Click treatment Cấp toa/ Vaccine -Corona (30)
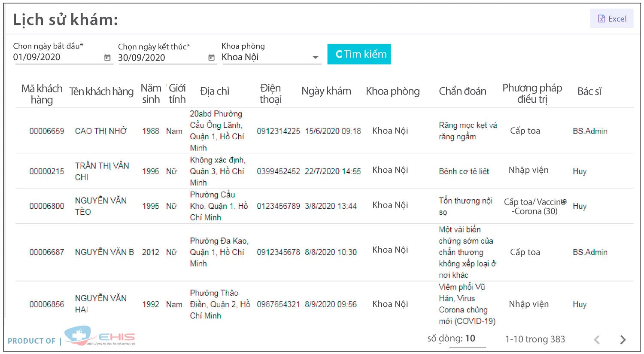Screen dimensions: 644x354 535,206
